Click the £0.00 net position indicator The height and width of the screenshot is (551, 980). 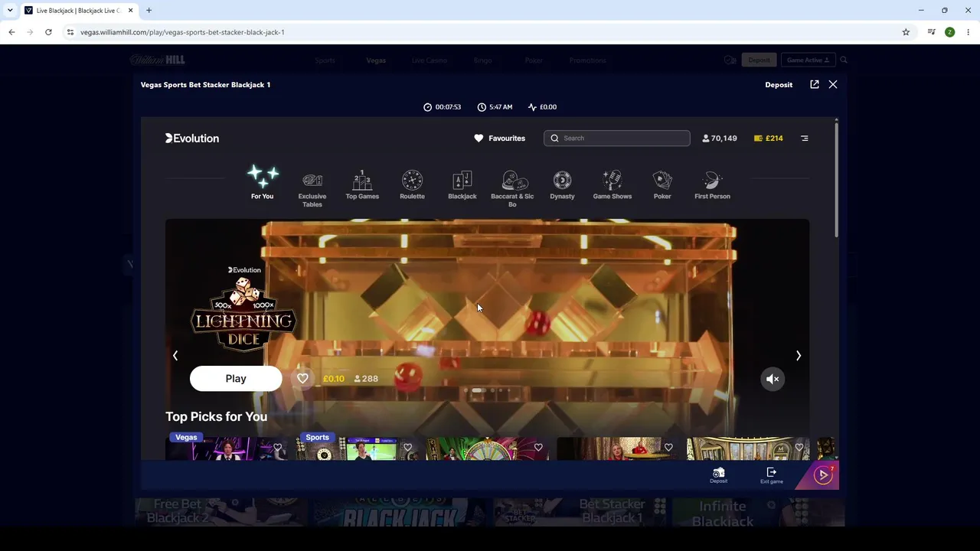[x=542, y=107]
